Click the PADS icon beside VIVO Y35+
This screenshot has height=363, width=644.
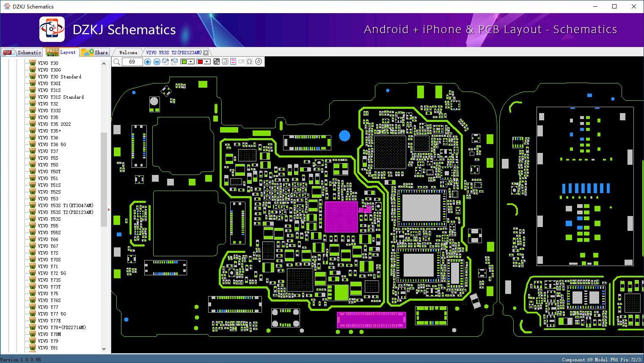click(33, 131)
